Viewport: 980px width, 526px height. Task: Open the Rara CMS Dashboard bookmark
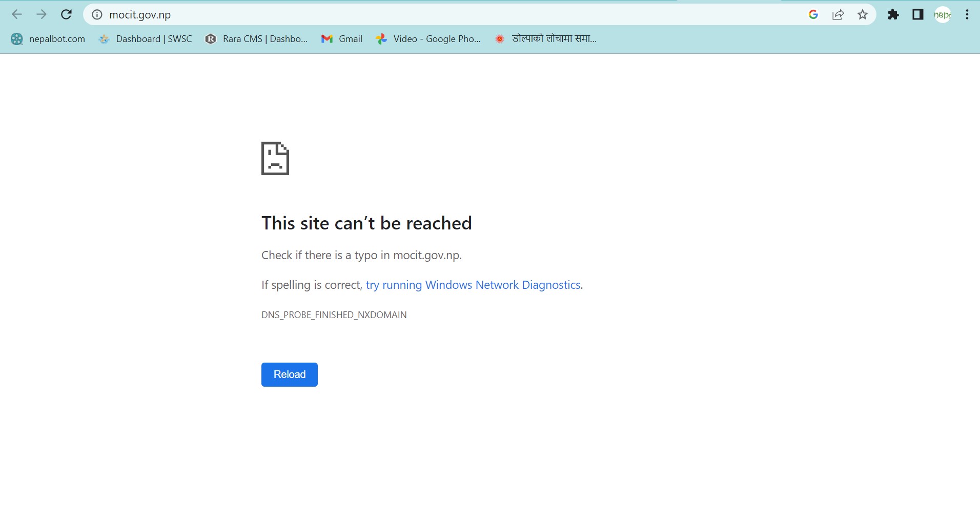click(256, 39)
